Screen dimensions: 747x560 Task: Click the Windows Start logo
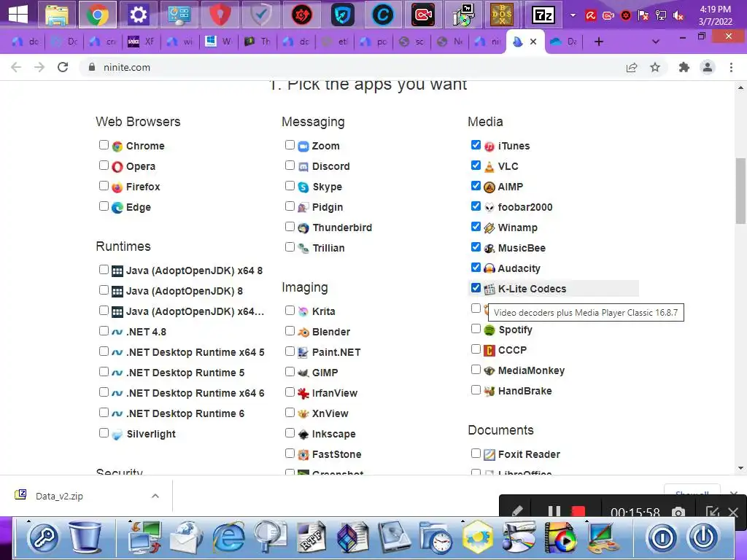[18, 15]
